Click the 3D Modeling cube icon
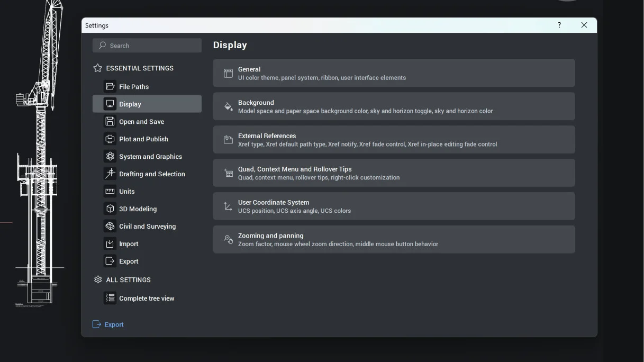 tap(110, 209)
